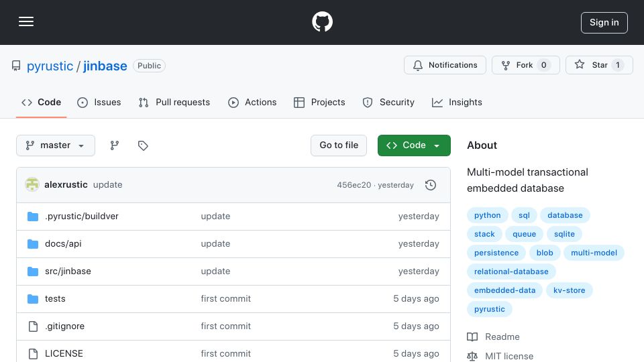View tags via the tag icon
644x362 pixels.
pyautogui.click(x=143, y=145)
